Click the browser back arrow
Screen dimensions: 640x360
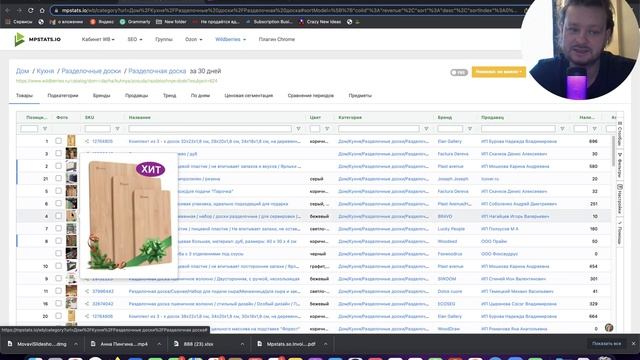tap(7, 10)
